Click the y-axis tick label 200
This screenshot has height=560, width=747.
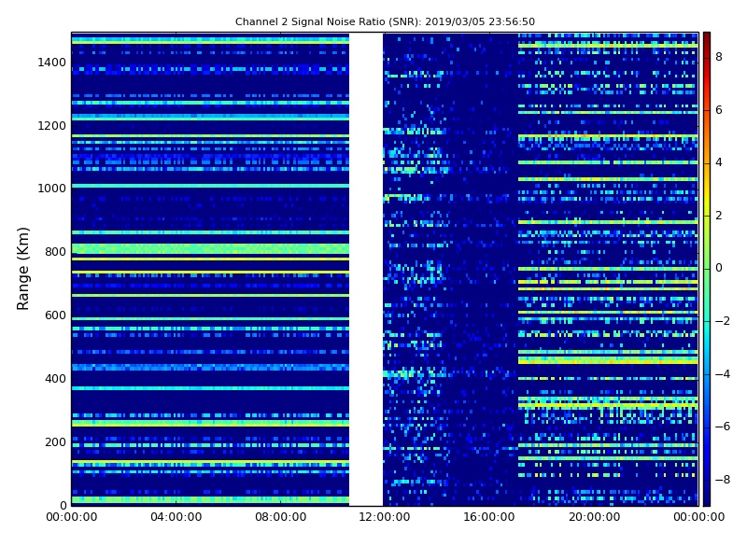coord(55,441)
